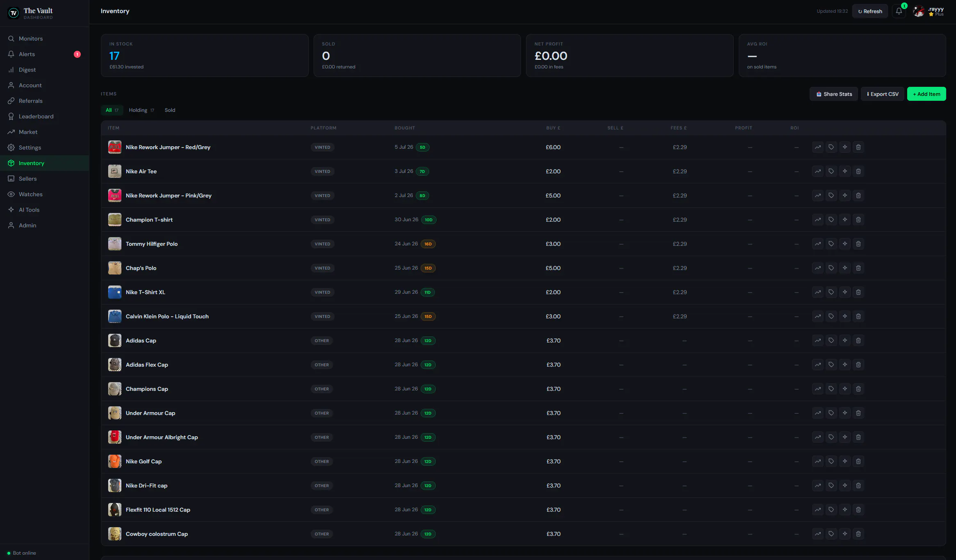Open the notifications bell icon
This screenshot has width=956, height=560.
(899, 11)
